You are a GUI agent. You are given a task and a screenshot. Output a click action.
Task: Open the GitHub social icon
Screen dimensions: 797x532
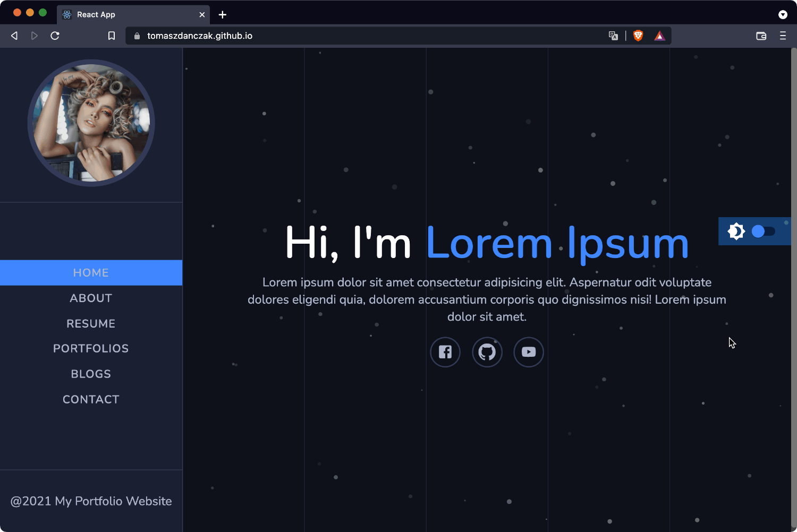tap(487, 351)
